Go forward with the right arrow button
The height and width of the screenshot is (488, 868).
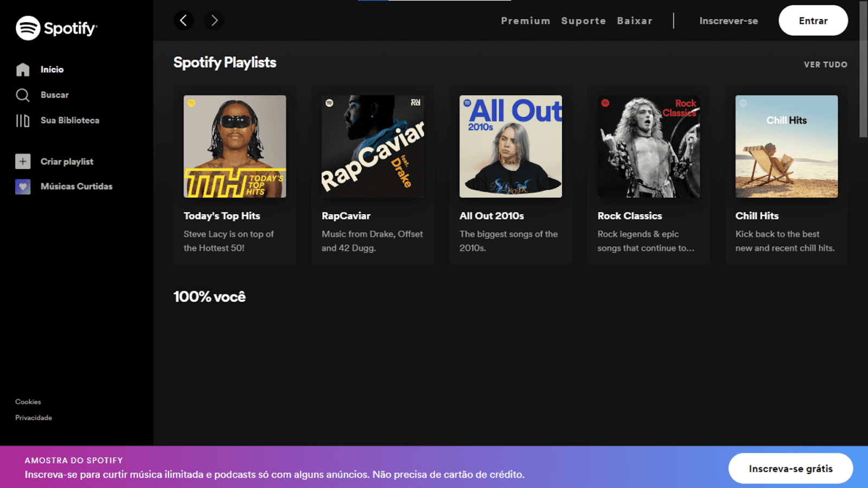click(214, 21)
